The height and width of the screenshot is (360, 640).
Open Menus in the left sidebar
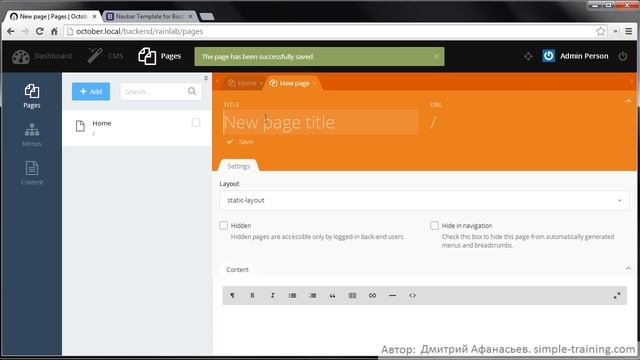pos(32,135)
